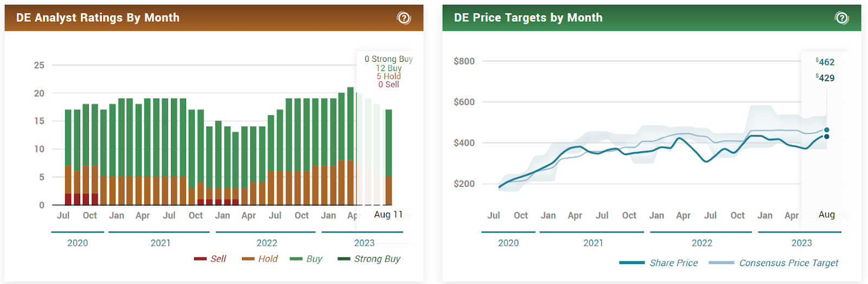Click the 2022 year label on price chart
Image resolution: width=868 pixels, height=284 pixels.
pyautogui.click(x=702, y=243)
